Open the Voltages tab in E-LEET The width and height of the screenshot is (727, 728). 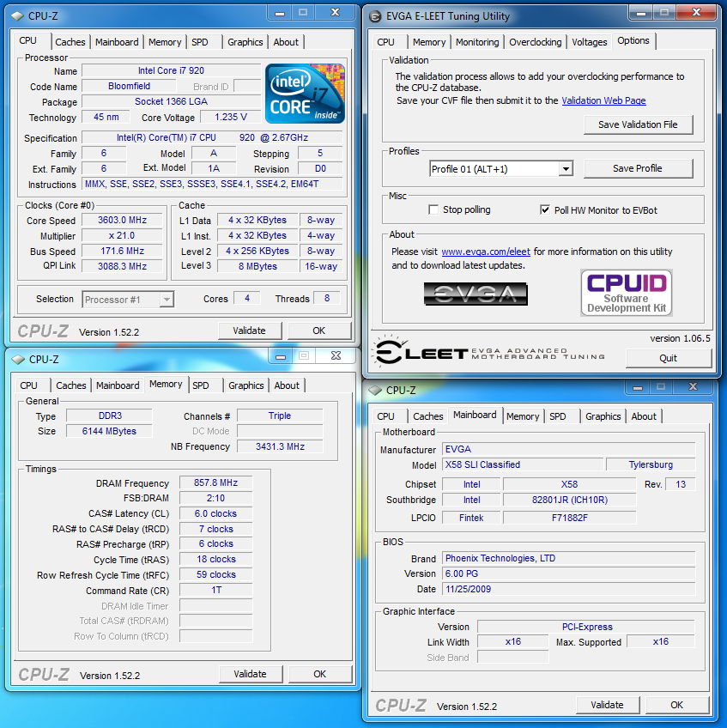tap(589, 42)
